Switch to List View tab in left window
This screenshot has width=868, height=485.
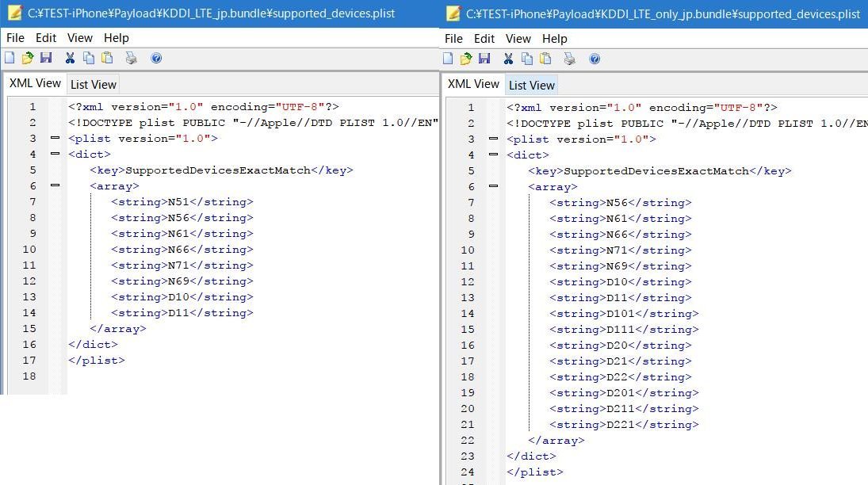[94, 84]
